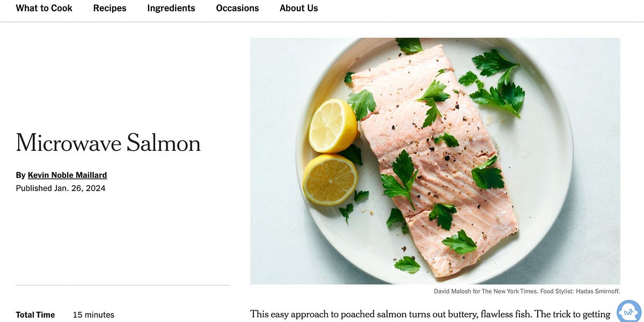
Task: Open Kevin Noble Maillard's author profile
Action: 67,174
